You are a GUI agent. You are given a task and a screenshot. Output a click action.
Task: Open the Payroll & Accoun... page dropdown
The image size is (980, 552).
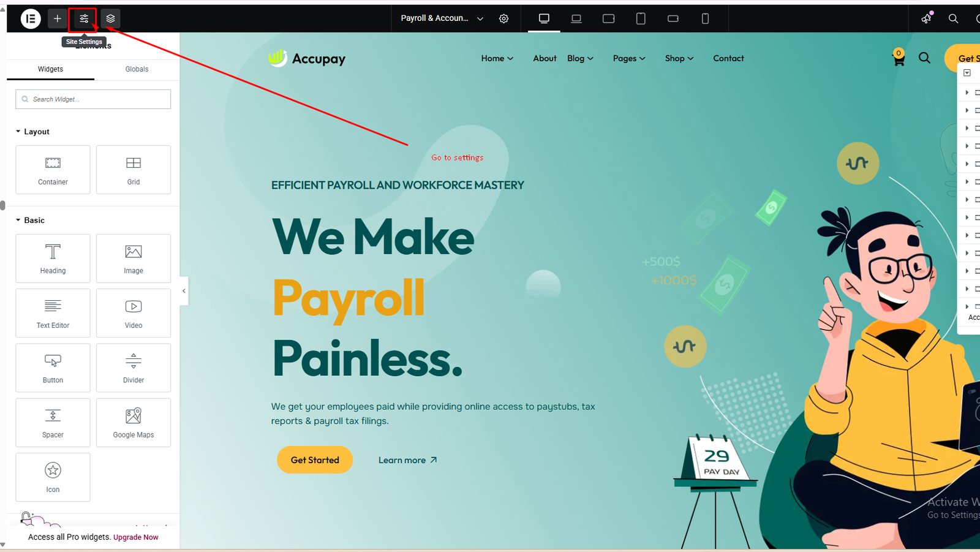442,18
